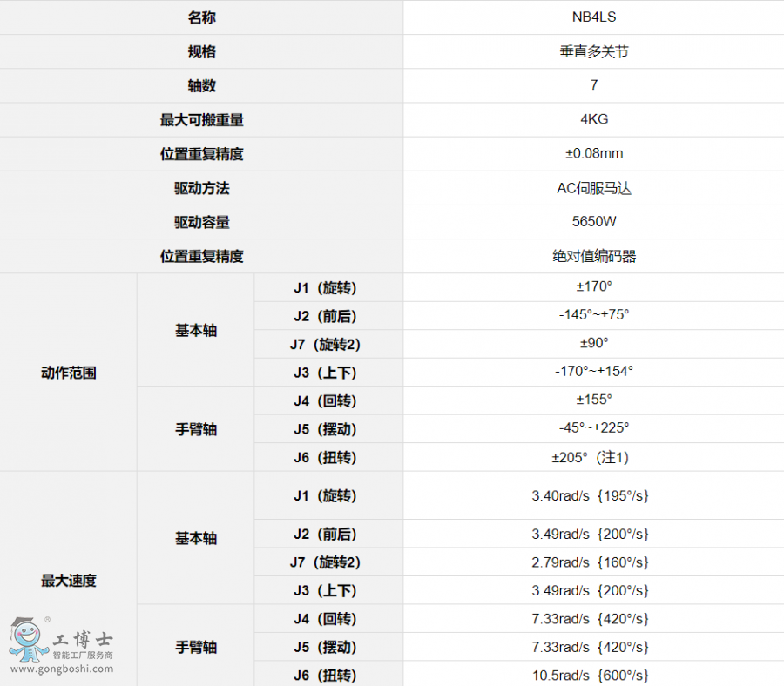Select the 动作范围 section header
This screenshot has height=686, width=784.
coord(68,373)
